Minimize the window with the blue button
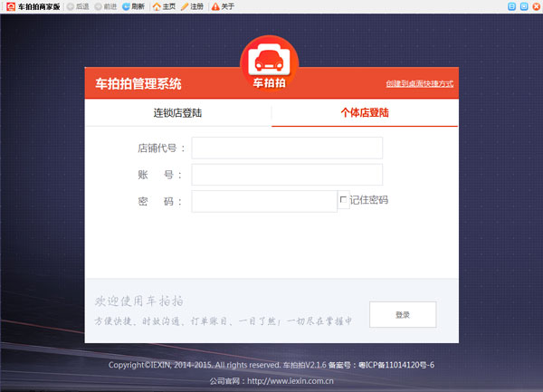This screenshot has height=392, width=543. pos(512,6)
